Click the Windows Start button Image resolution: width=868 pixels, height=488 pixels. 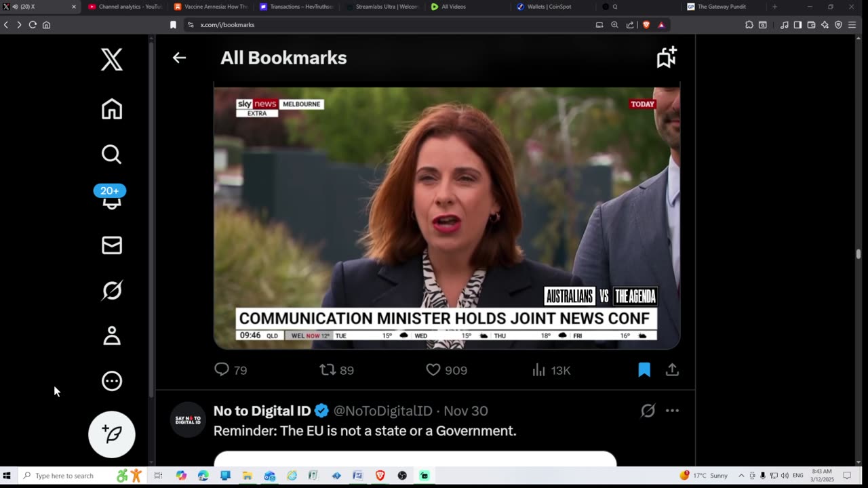click(x=7, y=476)
